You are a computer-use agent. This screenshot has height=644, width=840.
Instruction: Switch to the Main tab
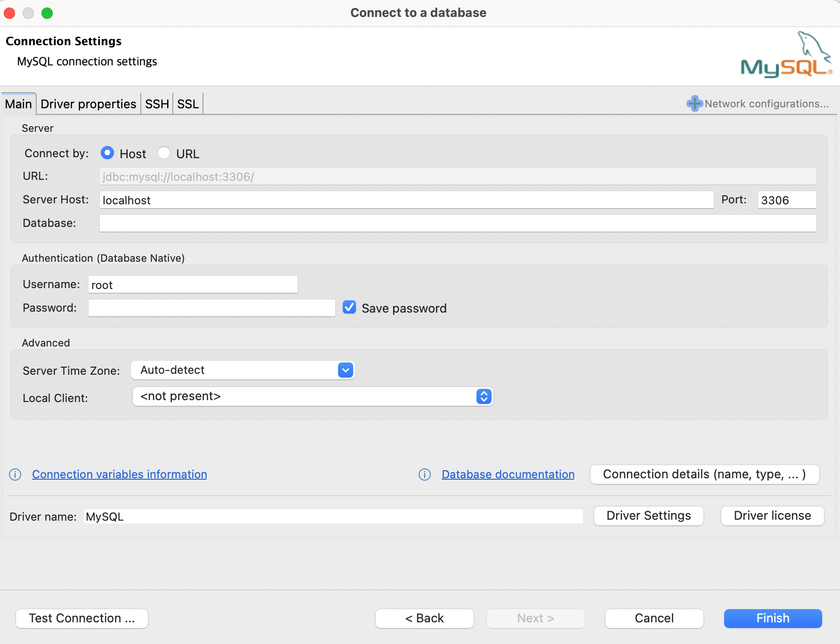click(18, 104)
